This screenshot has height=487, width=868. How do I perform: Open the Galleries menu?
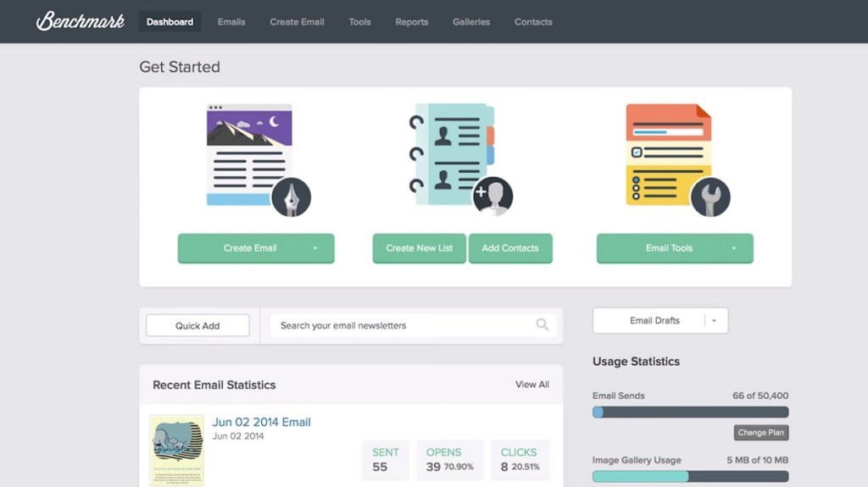click(x=471, y=21)
